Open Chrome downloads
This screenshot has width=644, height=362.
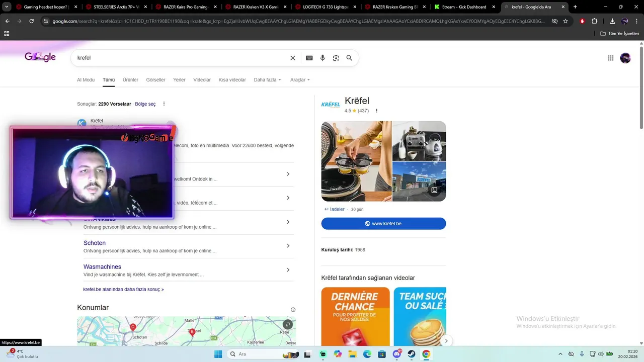612,21
